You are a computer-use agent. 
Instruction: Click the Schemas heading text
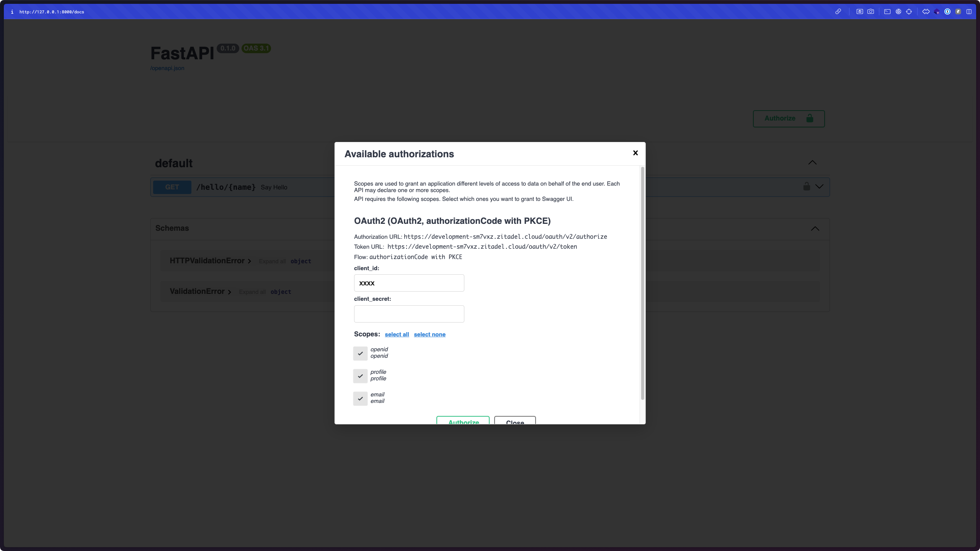click(x=172, y=228)
